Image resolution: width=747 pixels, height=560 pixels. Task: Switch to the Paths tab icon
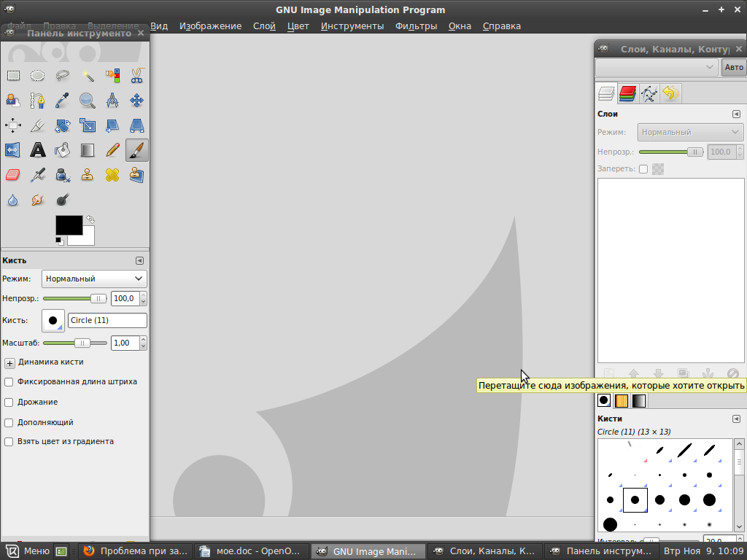(649, 93)
